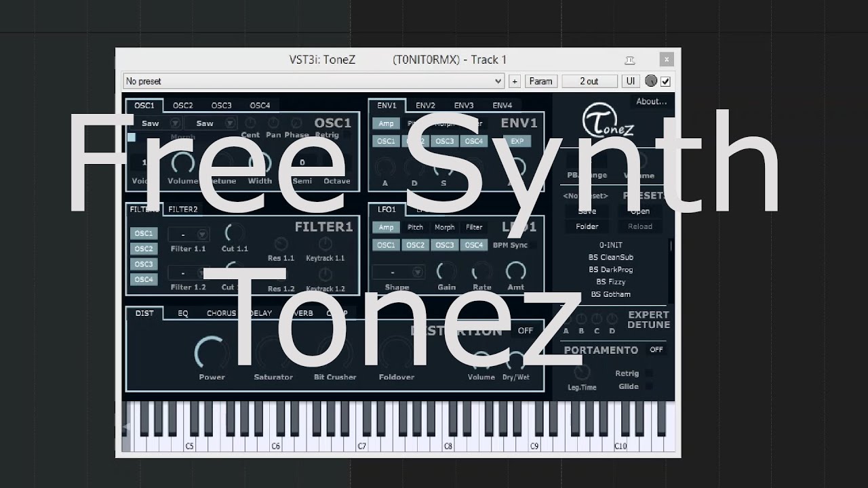868x488 pixels.
Task: Turn on the Portamento OFF switch
Action: point(656,350)
